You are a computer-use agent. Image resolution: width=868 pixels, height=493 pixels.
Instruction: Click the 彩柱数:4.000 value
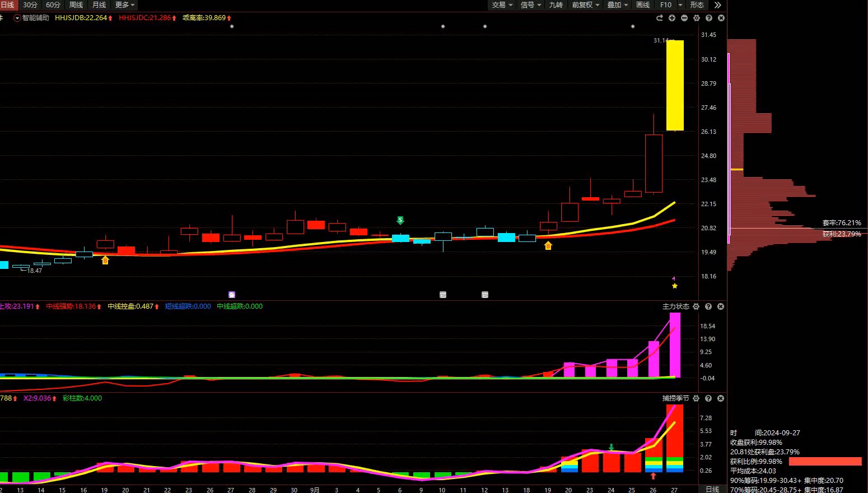(x=82, y=398)
